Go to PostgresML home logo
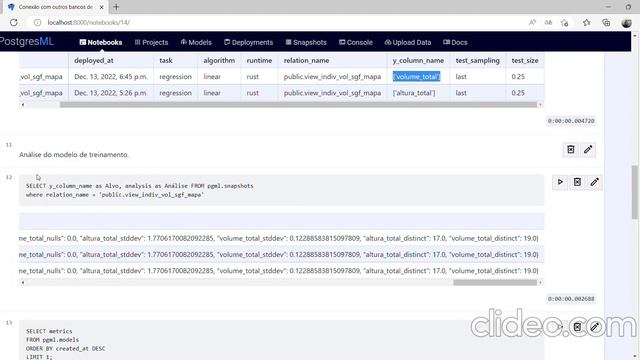 [x=27, y=41]
